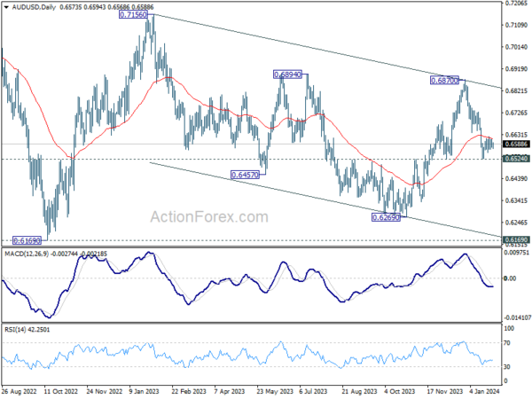Click the 26 Aug 2022 date label
Image resolution: width=532 pixels, height=399 pixels.
click(19, 391)
